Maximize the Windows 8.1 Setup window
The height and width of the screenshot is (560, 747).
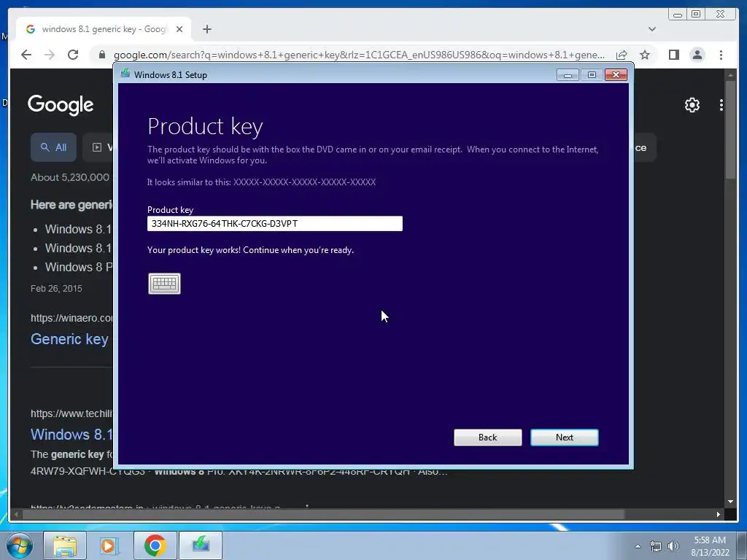pyautogui.click(x=592, y=75)
